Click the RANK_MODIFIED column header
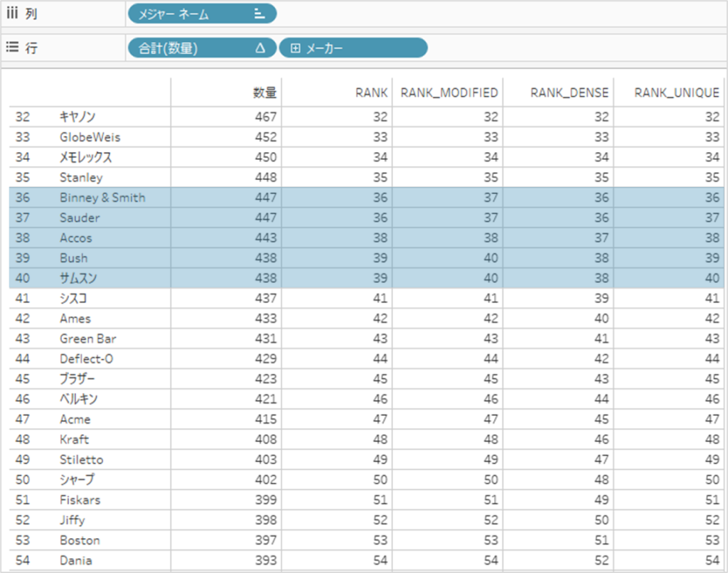The image size is (728, 573). [x=449, y=93]
